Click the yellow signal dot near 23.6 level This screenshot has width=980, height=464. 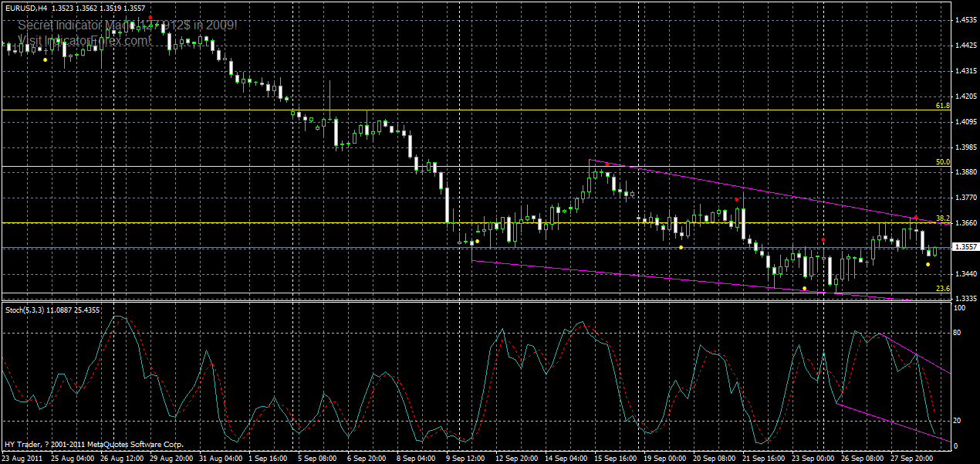(x=804, y=288)
